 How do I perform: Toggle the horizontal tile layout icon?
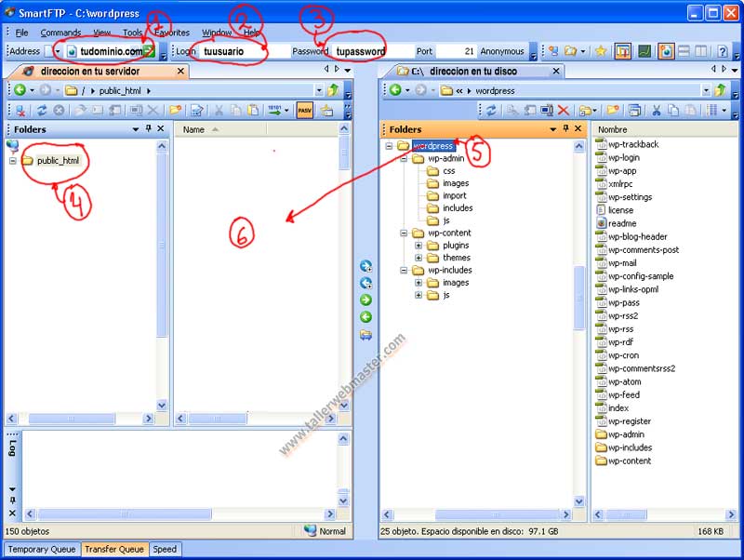684,51
